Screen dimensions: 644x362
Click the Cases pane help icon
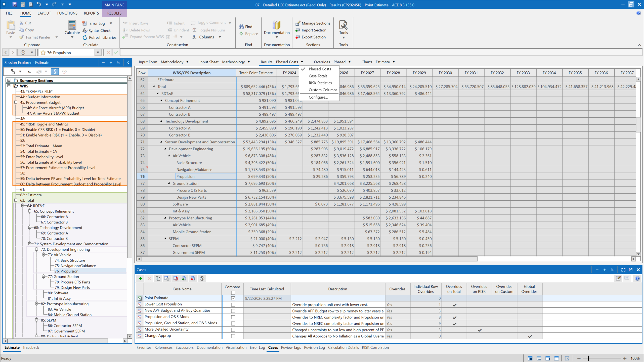tap(637, 278)
